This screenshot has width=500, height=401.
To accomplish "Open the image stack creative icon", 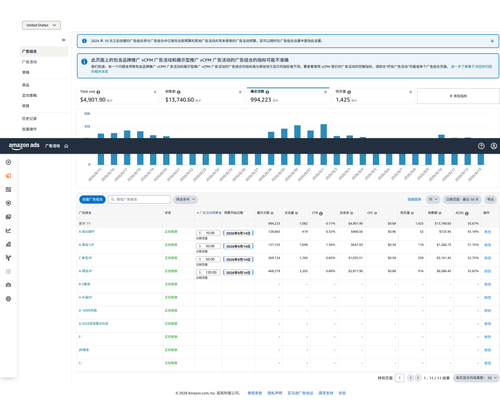I will [9, 217].
